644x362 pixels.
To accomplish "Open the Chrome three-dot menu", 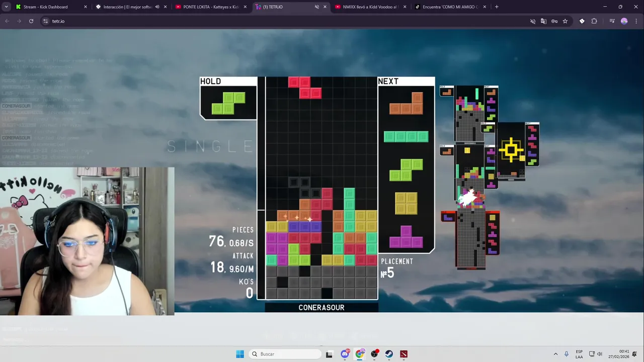I will point(636,21).
